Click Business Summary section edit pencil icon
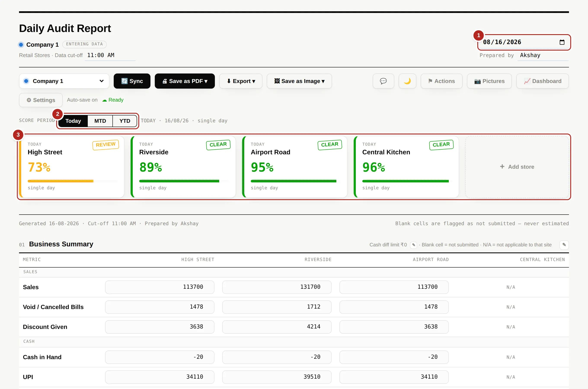The height and width of the screenshot is (389, 588). (564, 245)
